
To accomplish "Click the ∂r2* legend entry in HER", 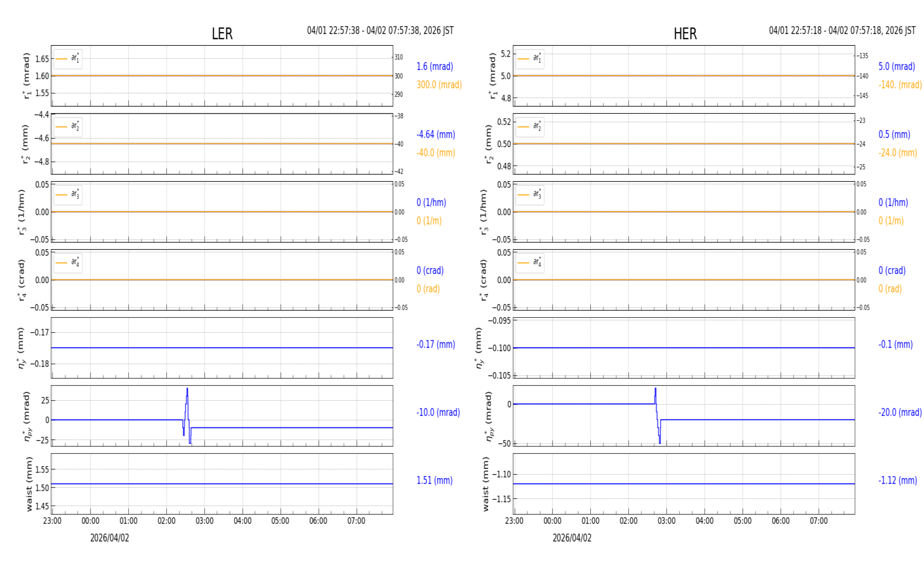I will (x=529, y=127).
